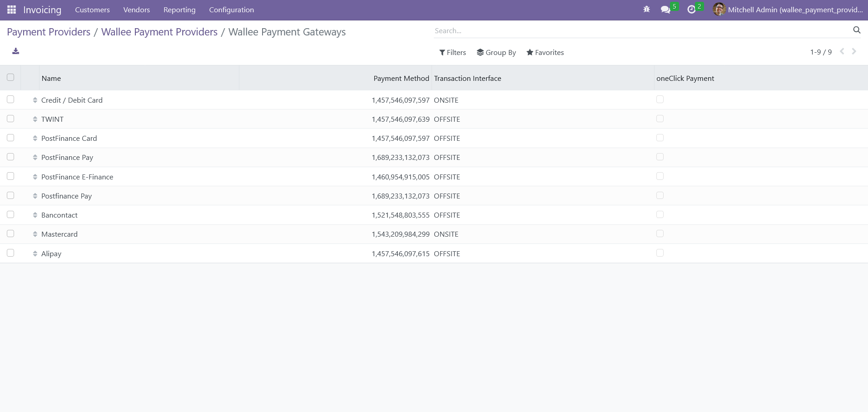Go to Payment Providers breadcrumb

tap(49, 32)
